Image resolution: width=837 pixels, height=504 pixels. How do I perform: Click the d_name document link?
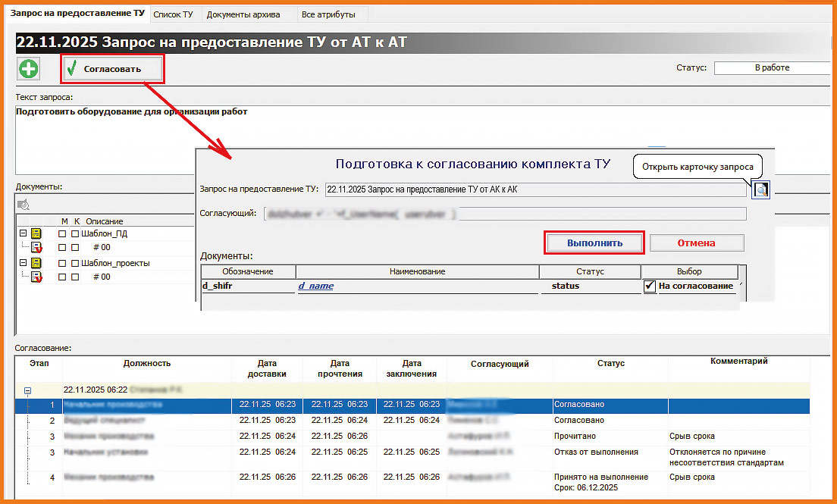pyautogui.click(x=315, y=286)
